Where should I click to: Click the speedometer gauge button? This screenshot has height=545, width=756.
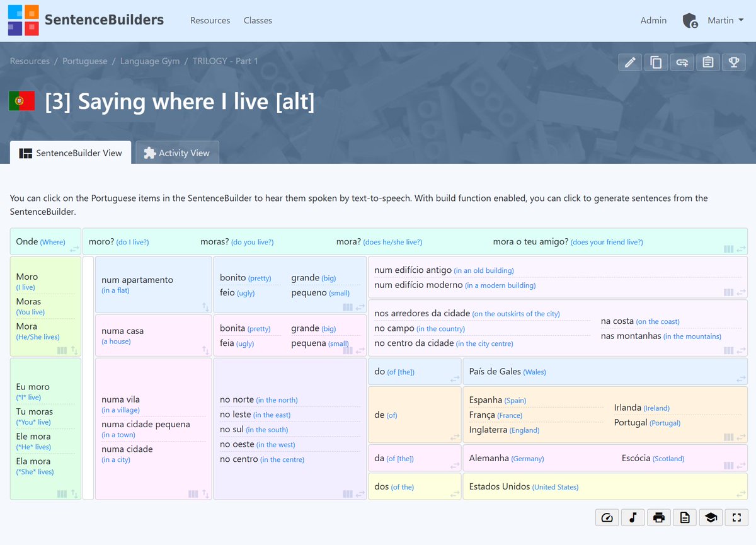pyautogui.click(x=607, y=517)
